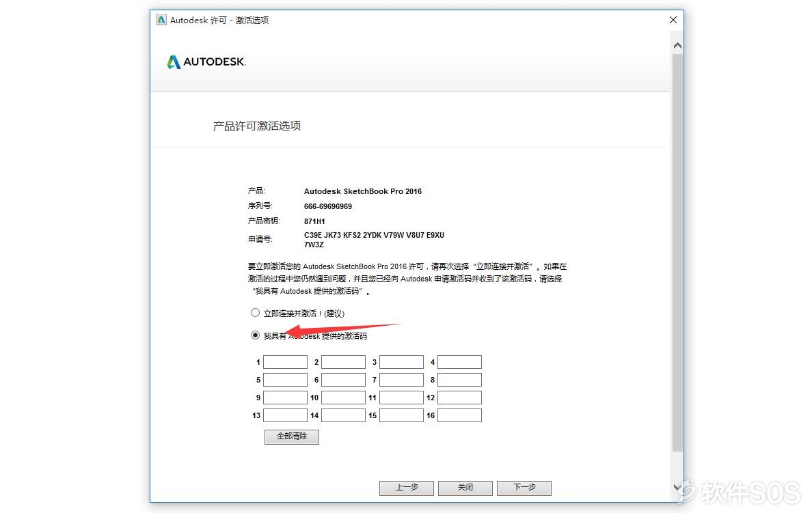Click the 申请号 label

[260, 239]
